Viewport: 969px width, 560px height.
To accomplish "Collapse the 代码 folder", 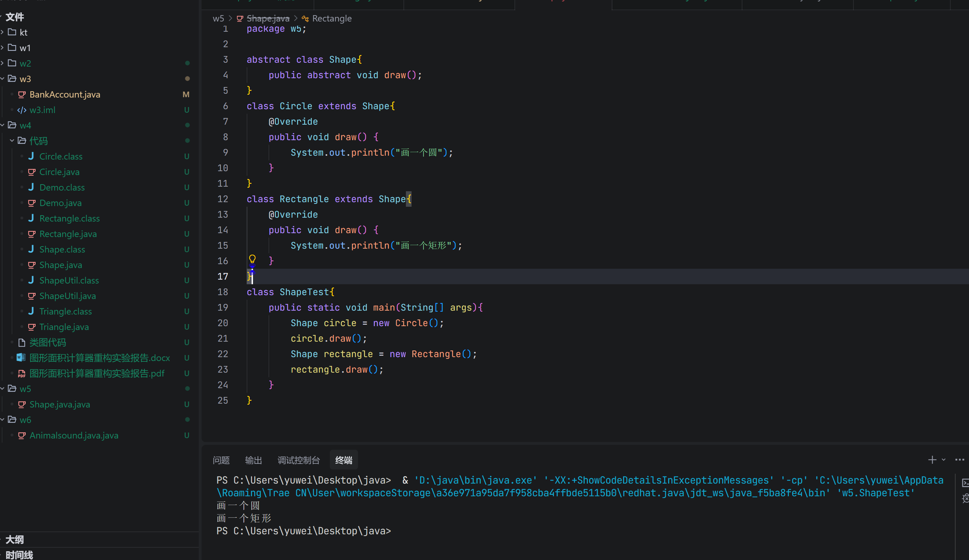I will coord(38,141).
